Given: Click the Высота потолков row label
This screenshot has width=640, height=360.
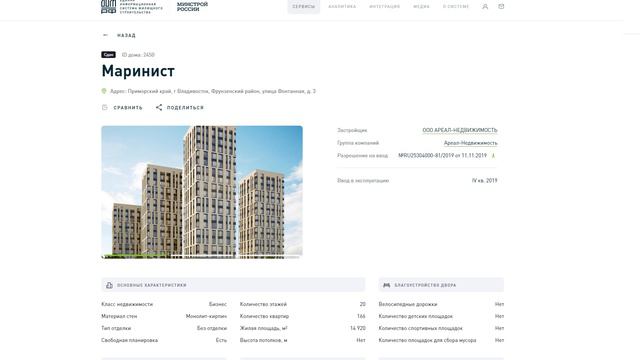Looking at the screenshot, I should click(264, 340).
